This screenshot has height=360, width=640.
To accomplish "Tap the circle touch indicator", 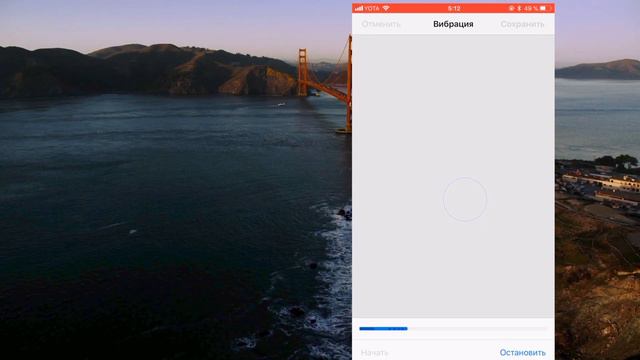I will pyautogui.click(x=465, y=200).
